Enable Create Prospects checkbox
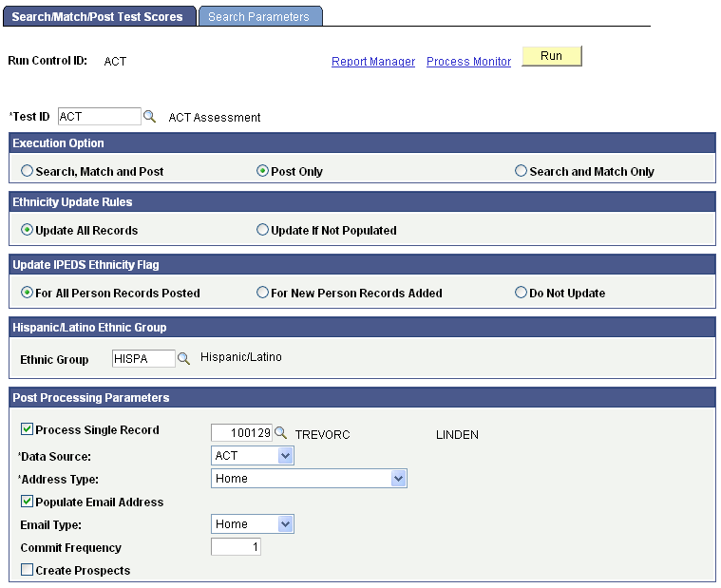Viewport: 721px width, 588px height. click(28, 570)
